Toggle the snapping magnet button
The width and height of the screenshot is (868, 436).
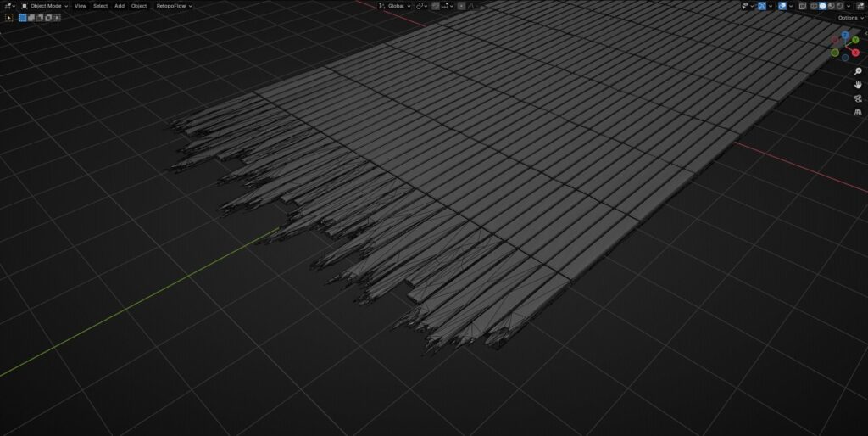click(x=436, y=6)
